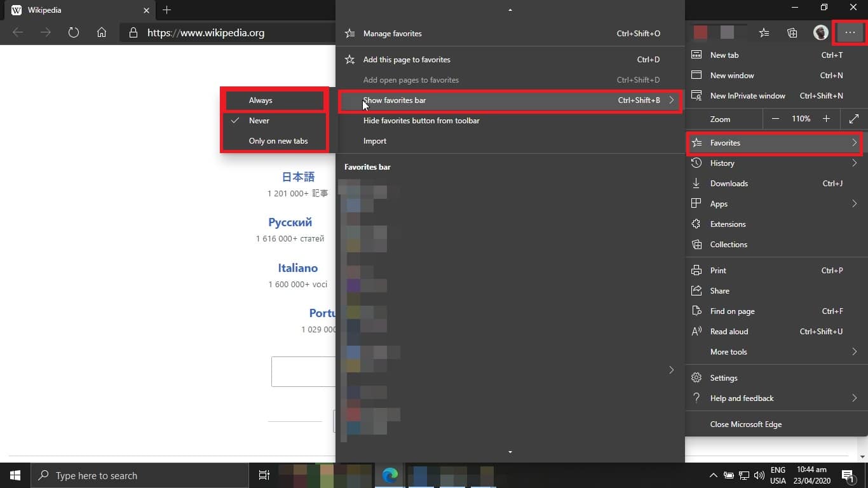868x488 pixels.
Task: Click Import in favorites menu
Action: click(510, 141)
